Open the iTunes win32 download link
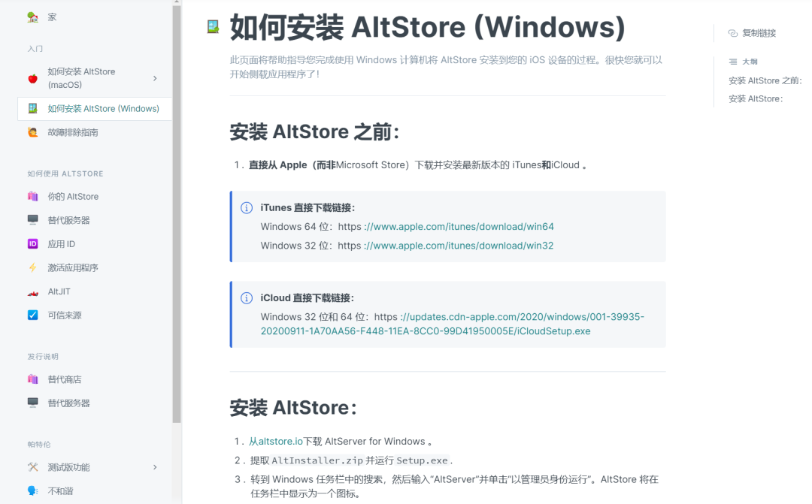Image resolution: width=812 pixels, height=504 pixels. (x=459, y=246)
